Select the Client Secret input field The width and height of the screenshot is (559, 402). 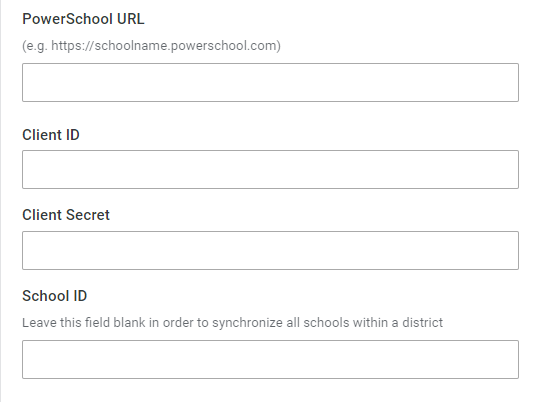(270, 250)
